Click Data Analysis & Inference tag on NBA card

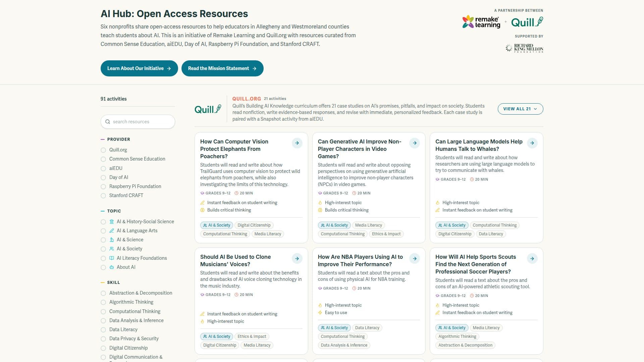(x=344, y=345)
